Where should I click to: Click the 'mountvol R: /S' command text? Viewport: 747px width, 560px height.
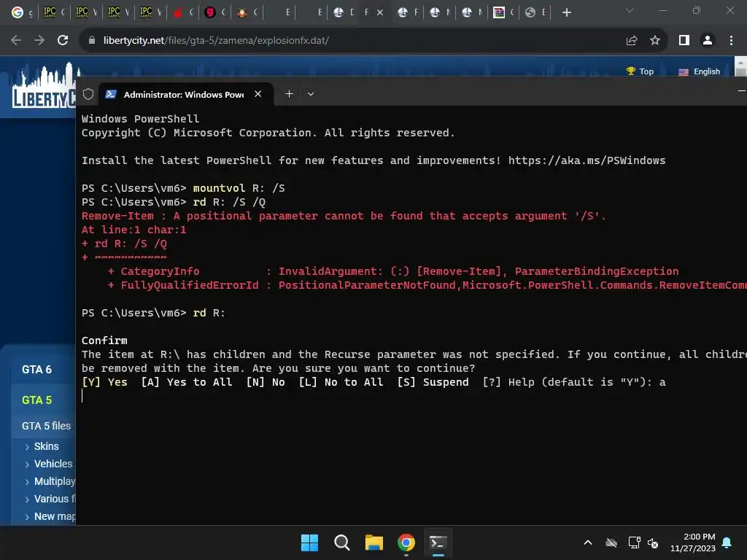(239, 188)
